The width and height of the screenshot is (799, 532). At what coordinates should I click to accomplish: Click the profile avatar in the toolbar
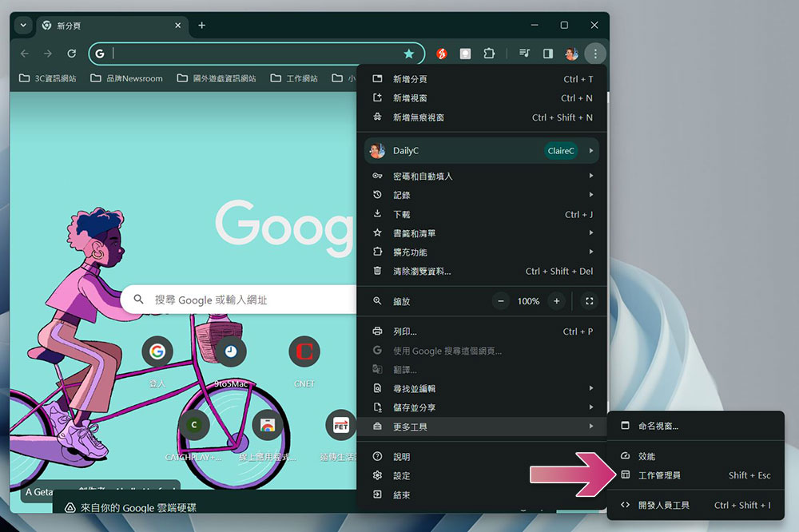pyautogui.click(x=571, y=54)
